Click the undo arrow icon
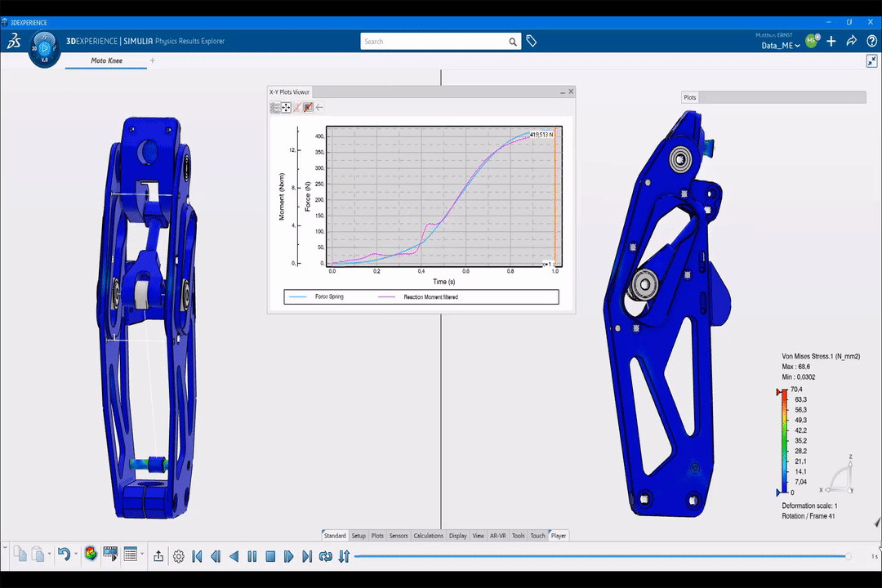The width and height of the screenshot is (882, 588). point(63,555)
